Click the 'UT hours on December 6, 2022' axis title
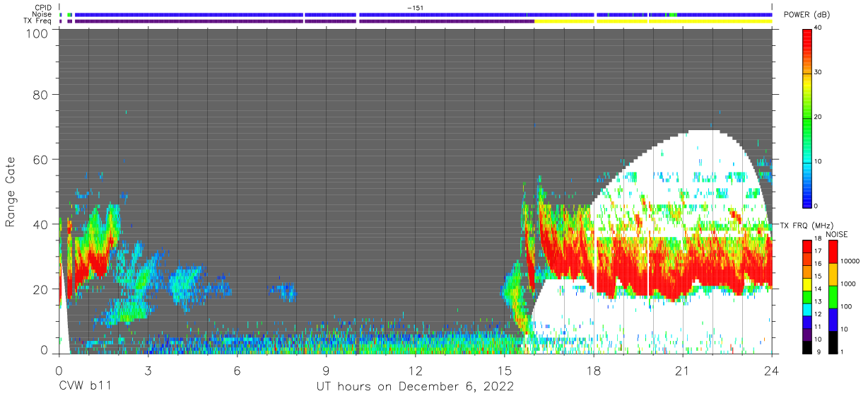Viewport: 868px width, 401px height. tap(415, 387)
